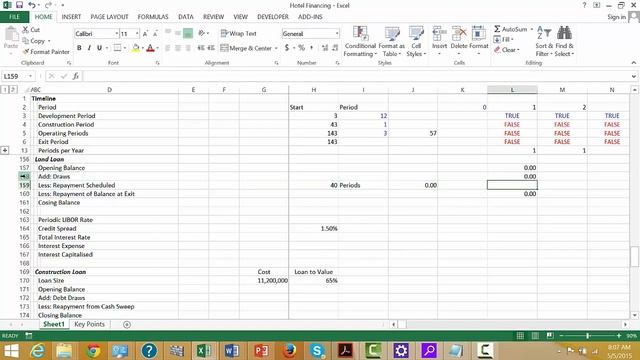Screen dimensions: 640x360
Task: Open Format as Table gallery
Action: [x=391, y=41]
